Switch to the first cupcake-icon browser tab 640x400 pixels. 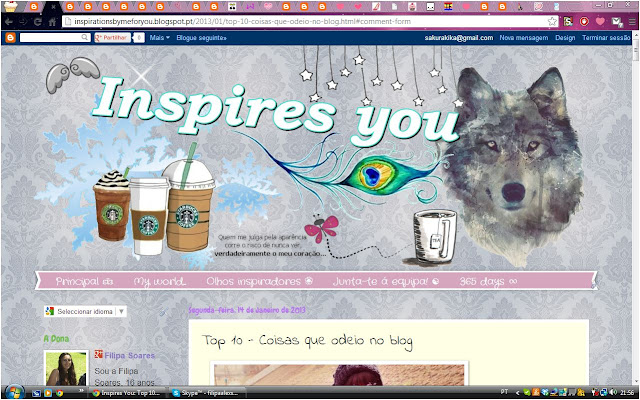click(11, 6)
